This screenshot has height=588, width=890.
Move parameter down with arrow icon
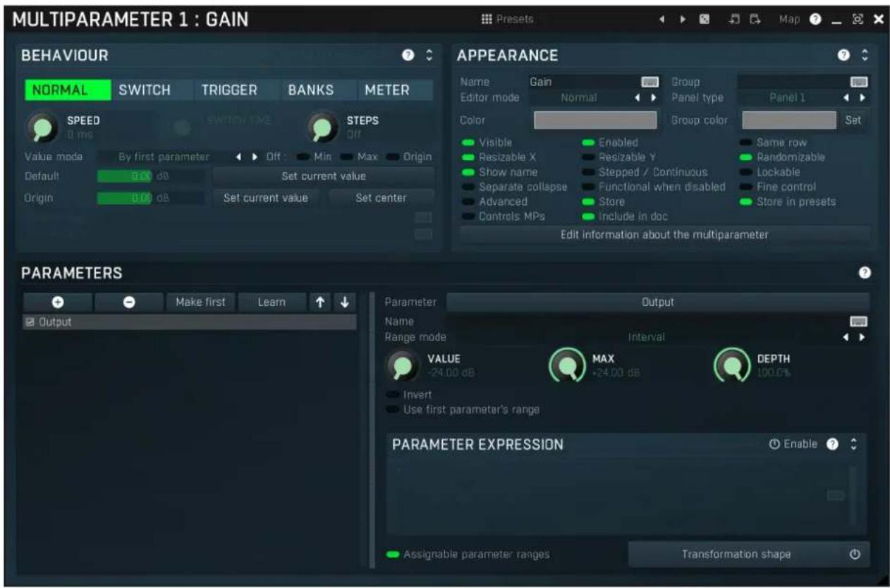pyautogui.click(x=345, y=302)
